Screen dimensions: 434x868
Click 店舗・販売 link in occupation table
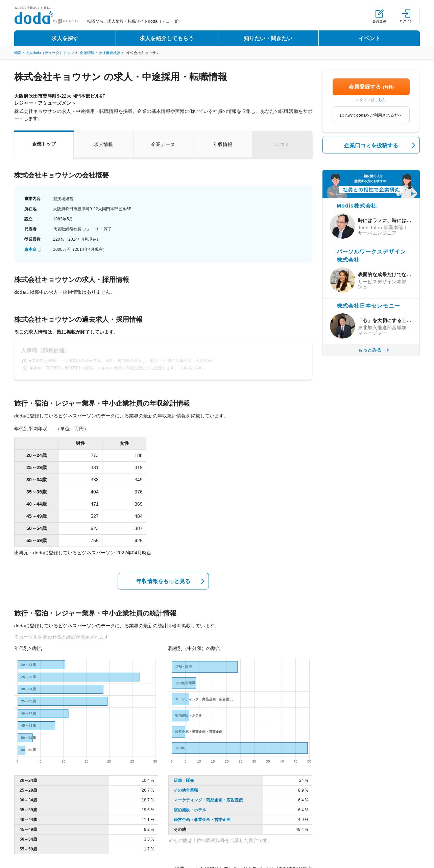coord(184,780)
